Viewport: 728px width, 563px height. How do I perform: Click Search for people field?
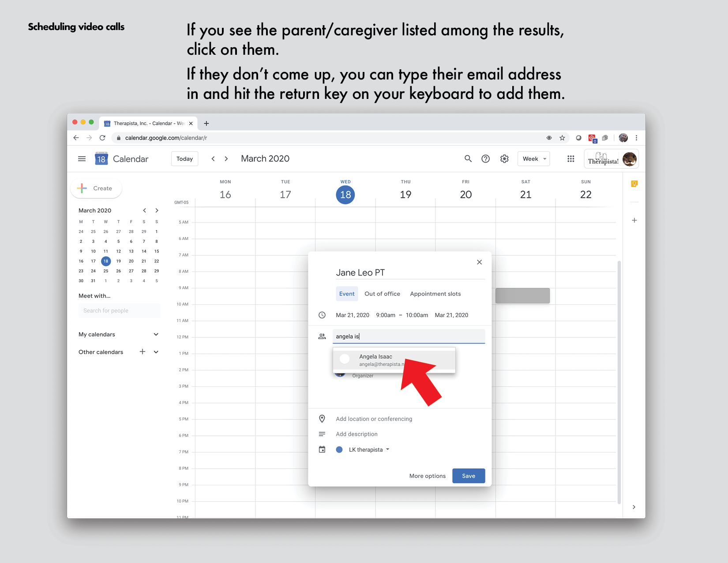coord(119,310)
